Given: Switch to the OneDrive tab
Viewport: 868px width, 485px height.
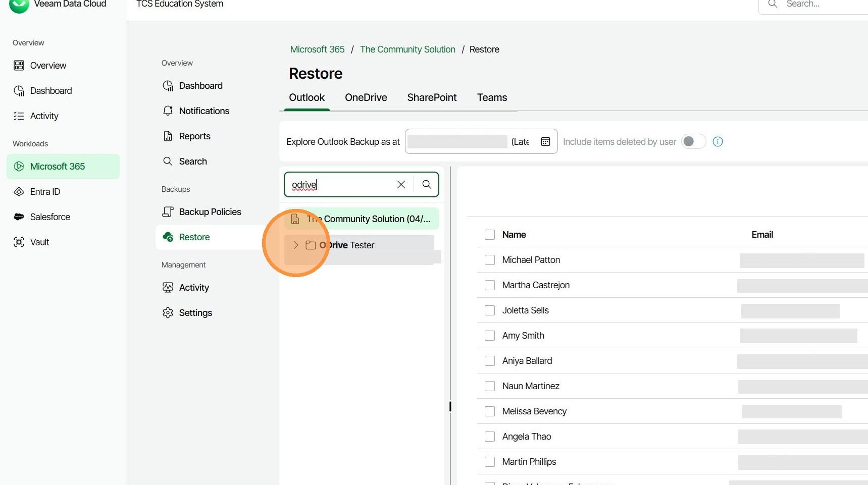Looking at the screenshot, I should [366, 97].
